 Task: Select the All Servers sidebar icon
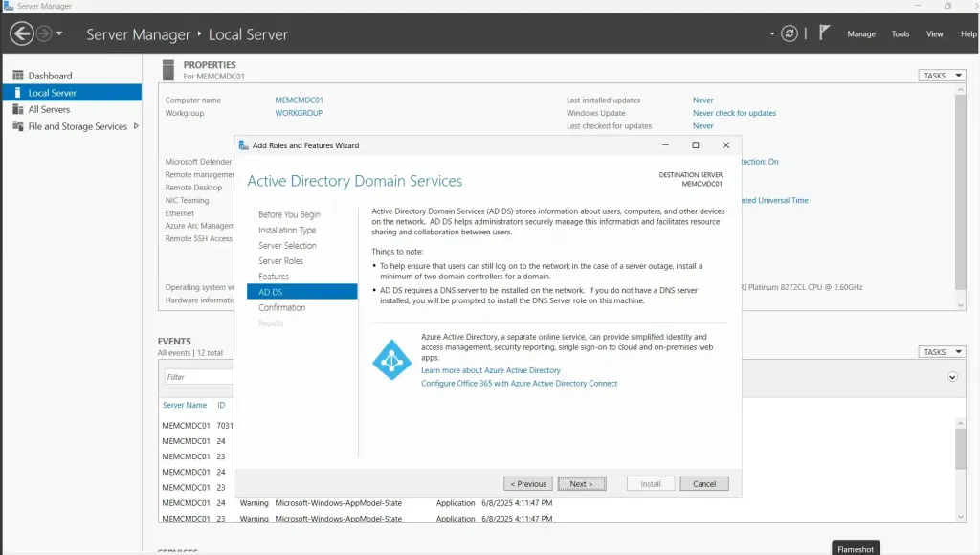coord(18,109)
